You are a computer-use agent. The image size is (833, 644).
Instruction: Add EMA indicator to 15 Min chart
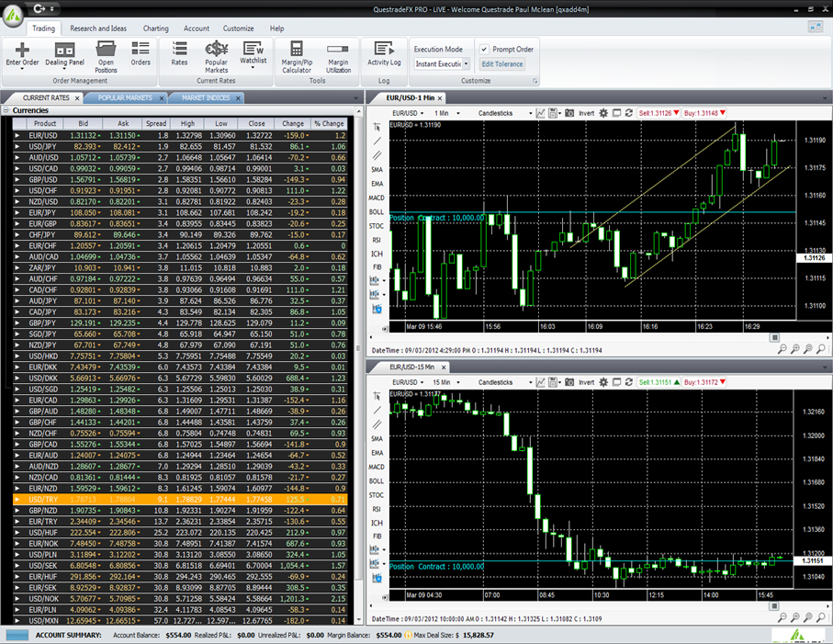pyautogui.click(x=377, y=453)
